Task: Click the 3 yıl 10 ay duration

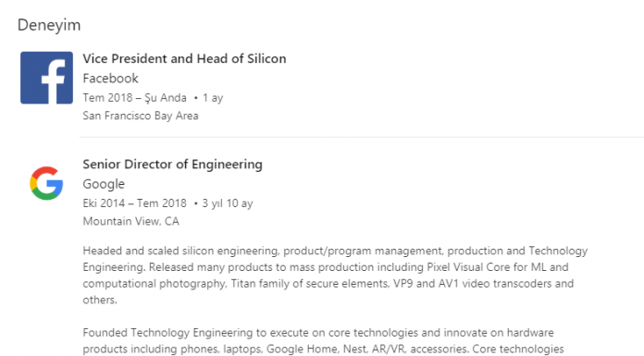Action: pos(228,203)
